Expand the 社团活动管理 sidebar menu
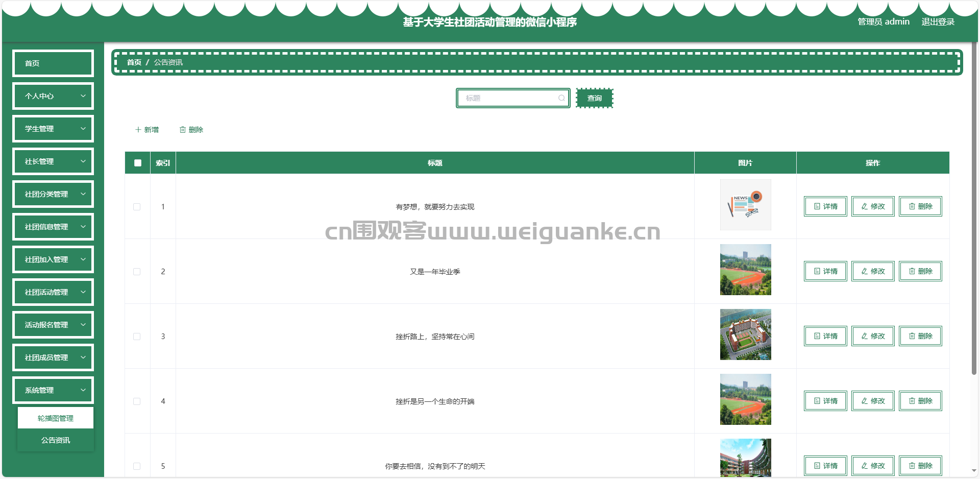 [53, 292]
